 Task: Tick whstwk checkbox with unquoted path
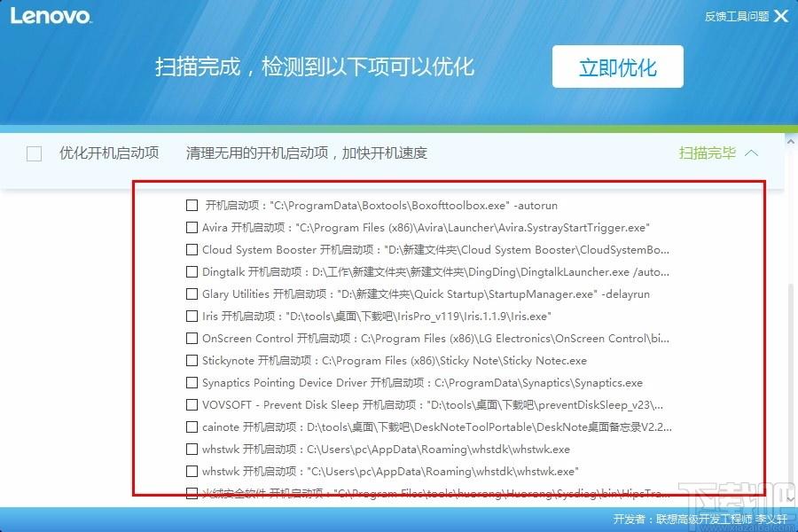click(192, 449)
